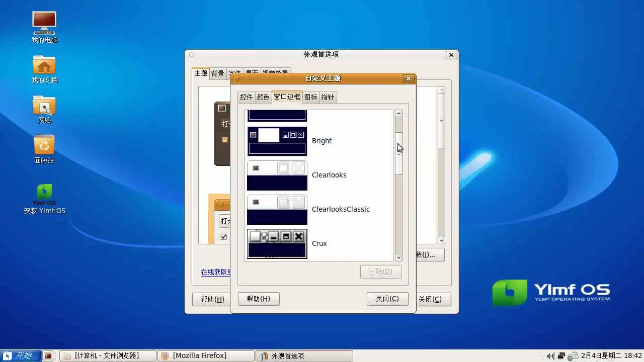Close 自定义主题 dialog with title bar X
This screenshot has width=644, height=362.
coord(409,78)
